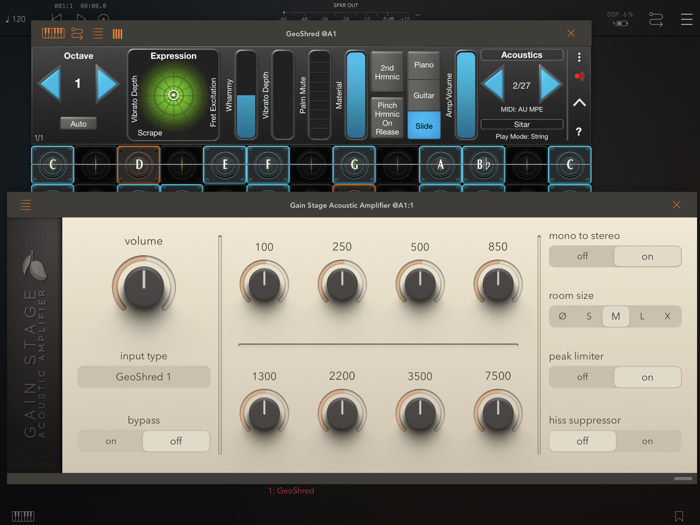This screenshot has height=525, width=700.
Task: Turn peak limiter on
Action: [647, 377]
